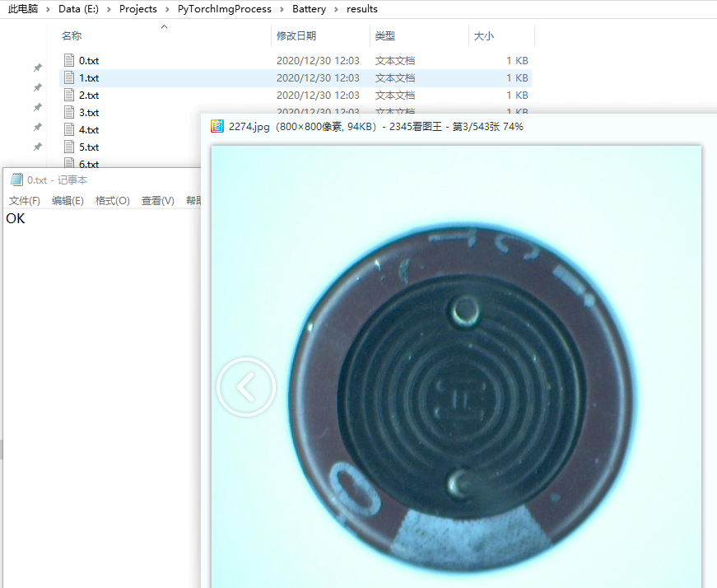Click the OK text in Notepad
Viewport: 717px width, 588px height.
tap(16, 219)
